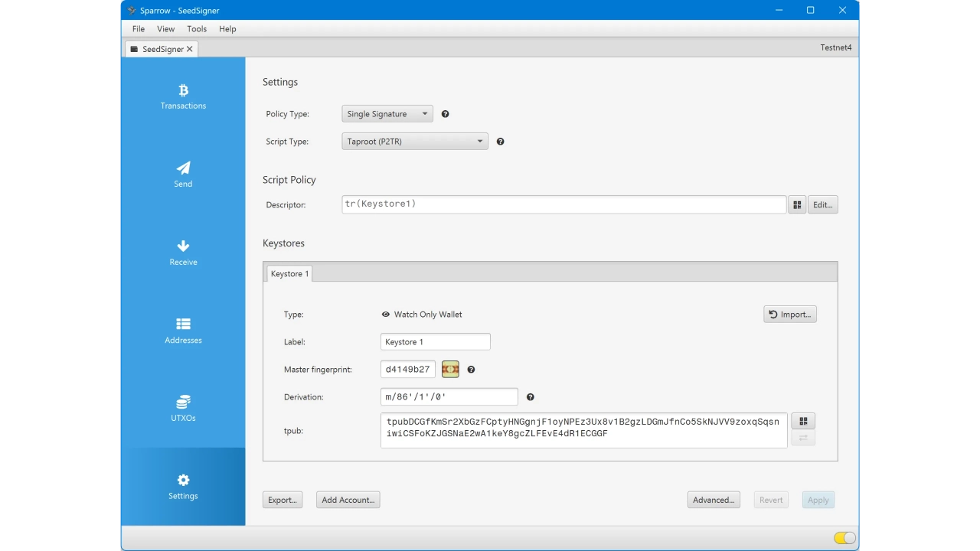This screenshot has height=551, width=980.
Task: Click the master fingerprint color identicon
Action: pyautogui.click(x=450, y=370)
